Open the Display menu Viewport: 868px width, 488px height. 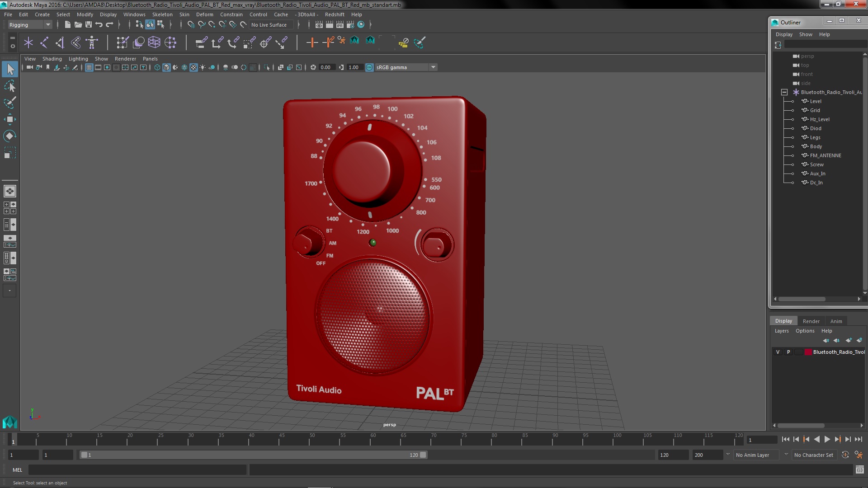coord(108,14)
